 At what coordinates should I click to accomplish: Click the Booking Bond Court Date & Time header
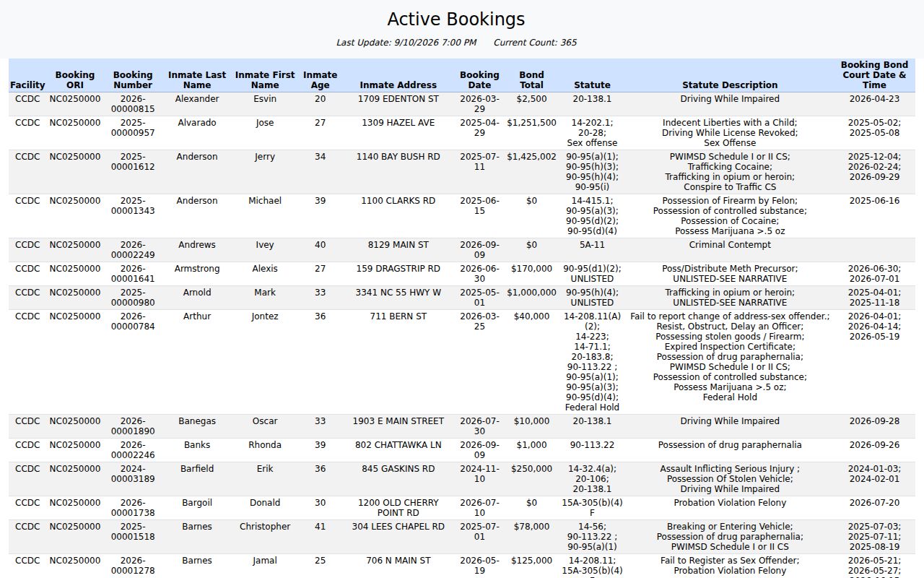874,75
